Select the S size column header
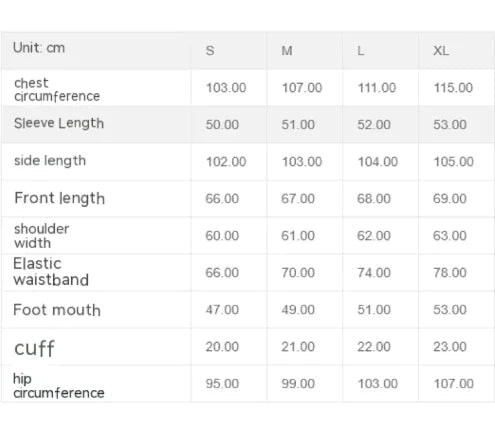 coord(210,51)
